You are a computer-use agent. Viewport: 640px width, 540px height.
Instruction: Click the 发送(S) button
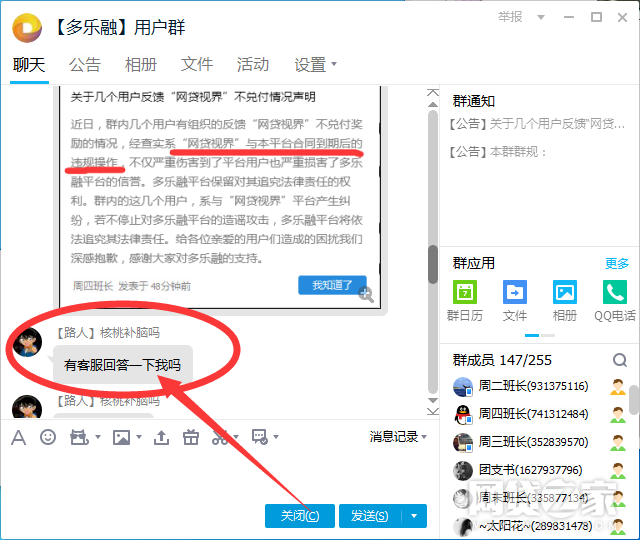pyautogui.click(x=370, y=516)
